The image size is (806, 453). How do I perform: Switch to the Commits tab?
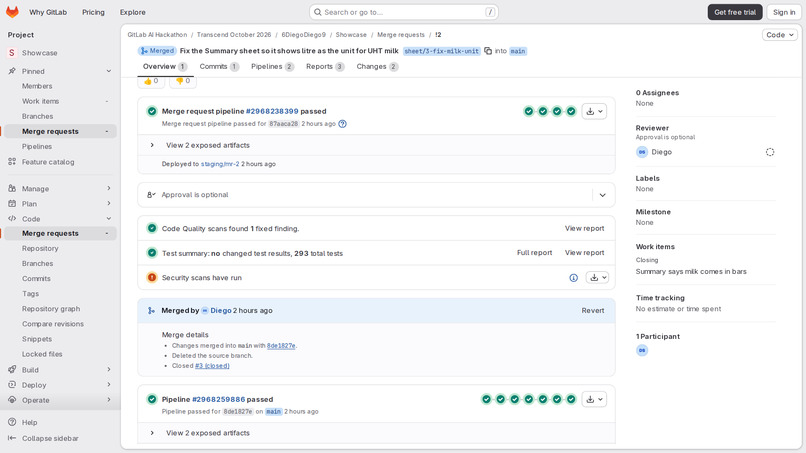point(219,66)
